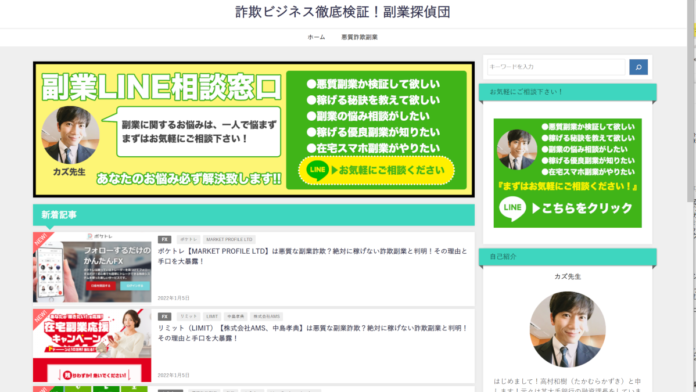The image size is (696, 392).
Task: Click the 自己紹介 sidebar heading
Action: pyautogui.click(x=567, y=257)
